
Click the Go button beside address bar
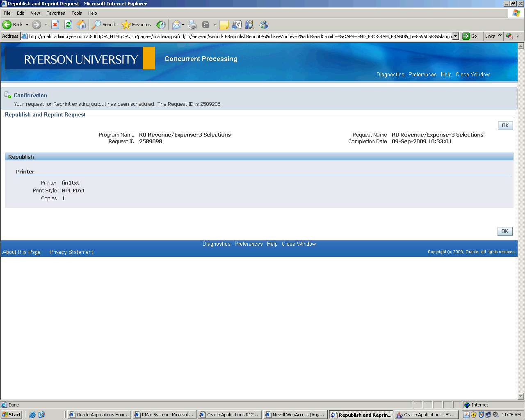(470, 36)
